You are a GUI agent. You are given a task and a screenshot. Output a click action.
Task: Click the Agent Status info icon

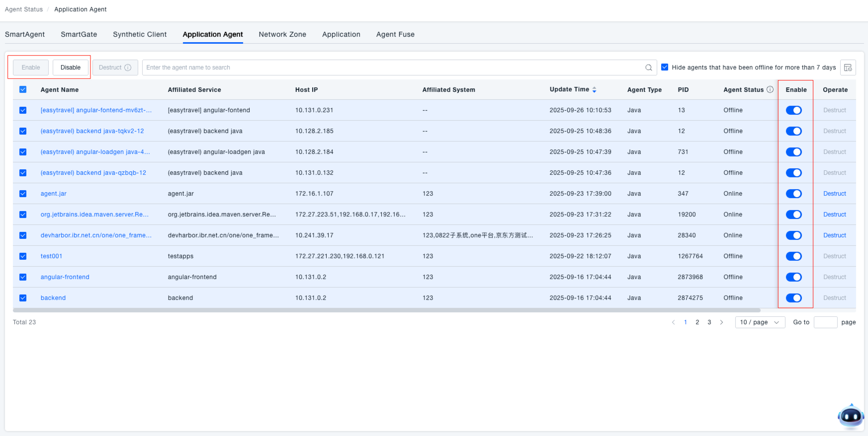click(770, 90)
